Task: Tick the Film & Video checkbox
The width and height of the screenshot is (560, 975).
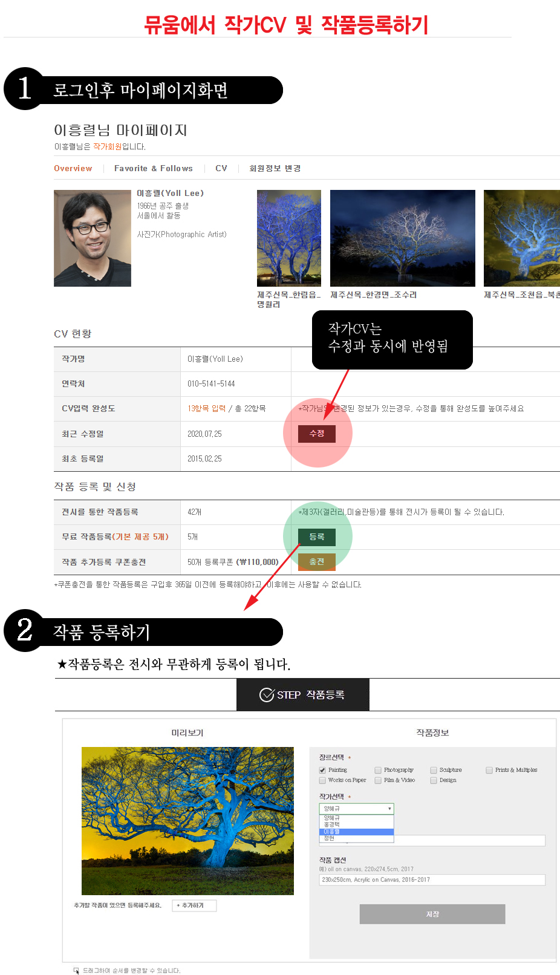Action: click(378, 781)
